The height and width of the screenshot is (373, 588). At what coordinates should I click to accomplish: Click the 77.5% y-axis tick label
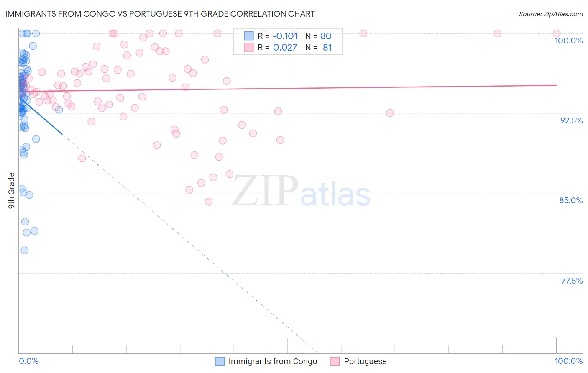572,281
